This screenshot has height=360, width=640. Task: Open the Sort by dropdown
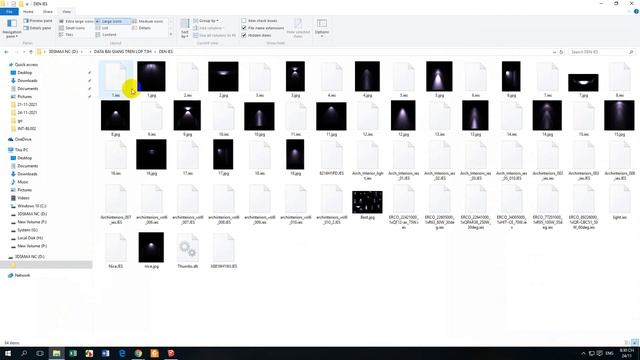(x=185, y=28)
